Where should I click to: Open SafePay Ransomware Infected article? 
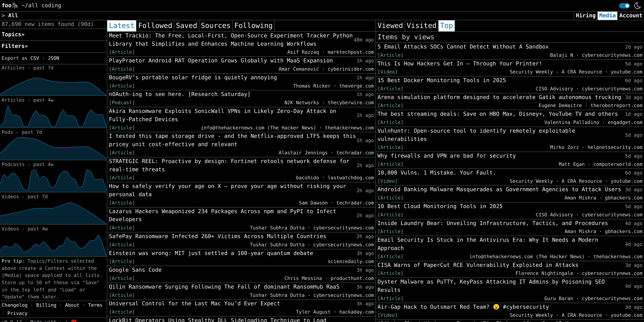click(218, 236)
